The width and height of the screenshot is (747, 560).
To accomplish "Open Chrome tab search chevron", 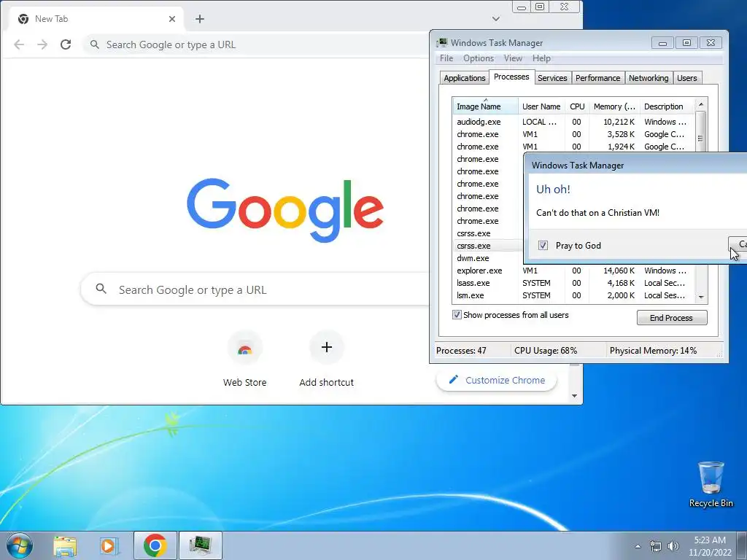I will click(x=496, y=19).
